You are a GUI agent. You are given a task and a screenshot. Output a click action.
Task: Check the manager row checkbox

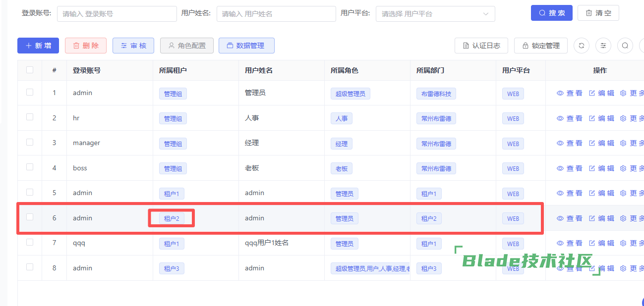tap(30, 142)
